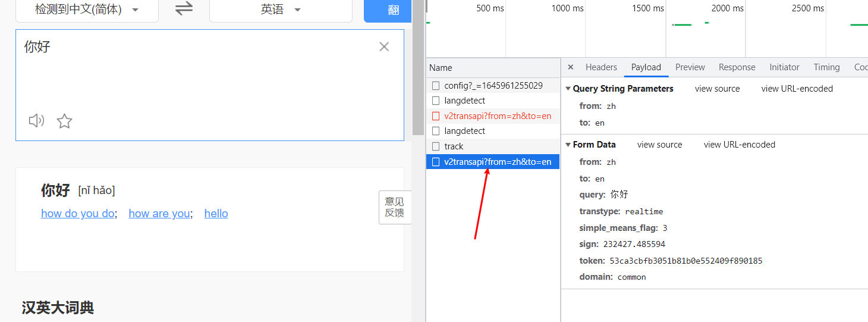The width and height of the screenshot is (868, 322).
Task: Click view URL-encoded for Form Data
Action: pos(739,145)
